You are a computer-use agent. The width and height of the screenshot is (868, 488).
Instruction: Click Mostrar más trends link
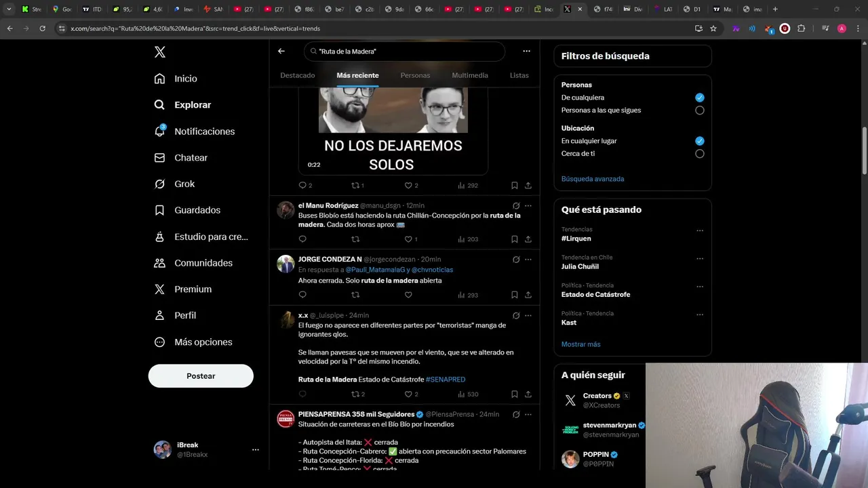[580, 344]
